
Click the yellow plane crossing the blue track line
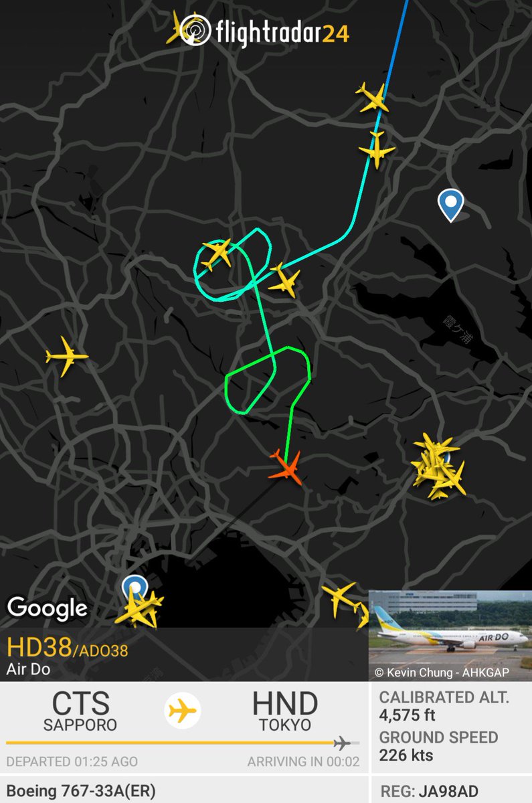pos(372,98)
